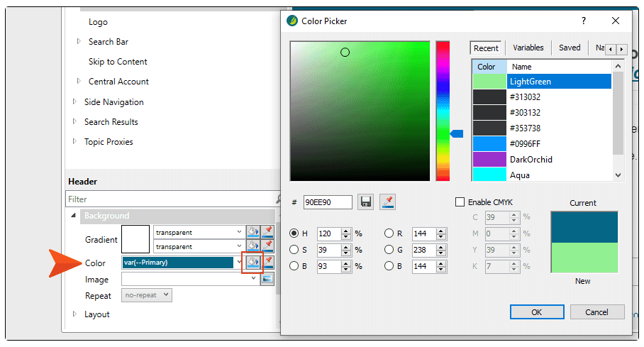Expand the Side Navigation node

[x=74, y=101]
